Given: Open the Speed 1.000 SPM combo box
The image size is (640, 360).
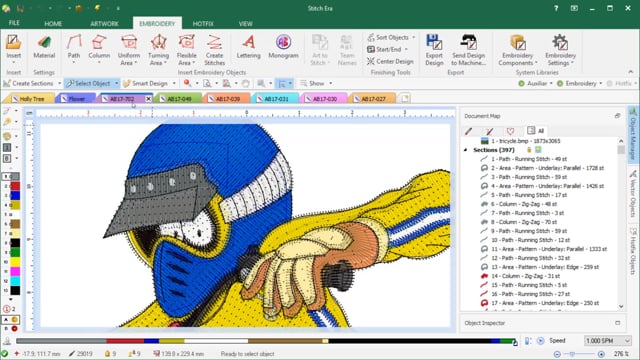Looking at the screenshot, I should pos(608,340).
